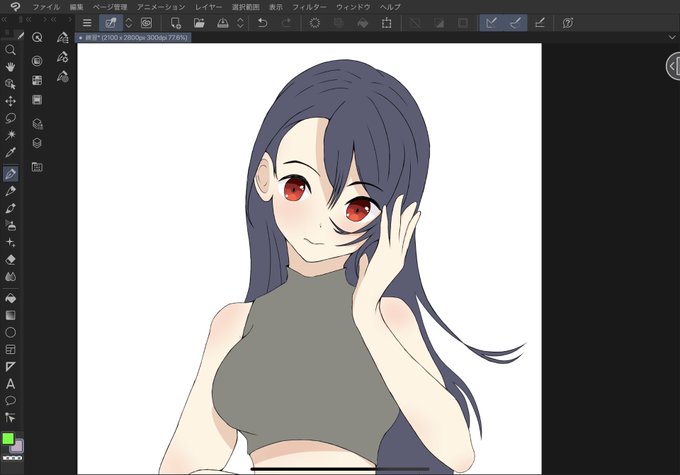
Task: Toggle the highlighted touch gesture button
Action: click(111, 23)
